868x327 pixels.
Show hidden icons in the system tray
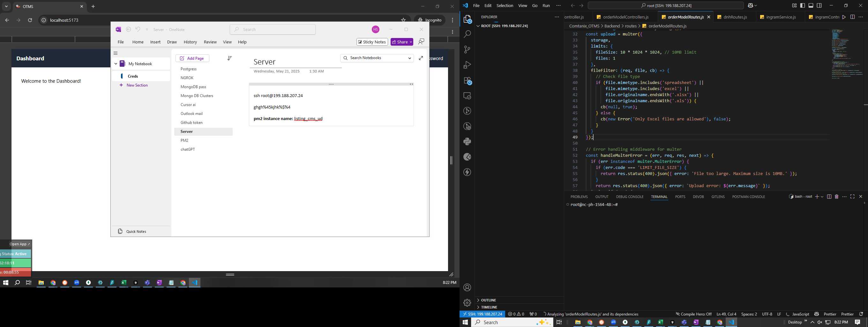tap(812, 322)
